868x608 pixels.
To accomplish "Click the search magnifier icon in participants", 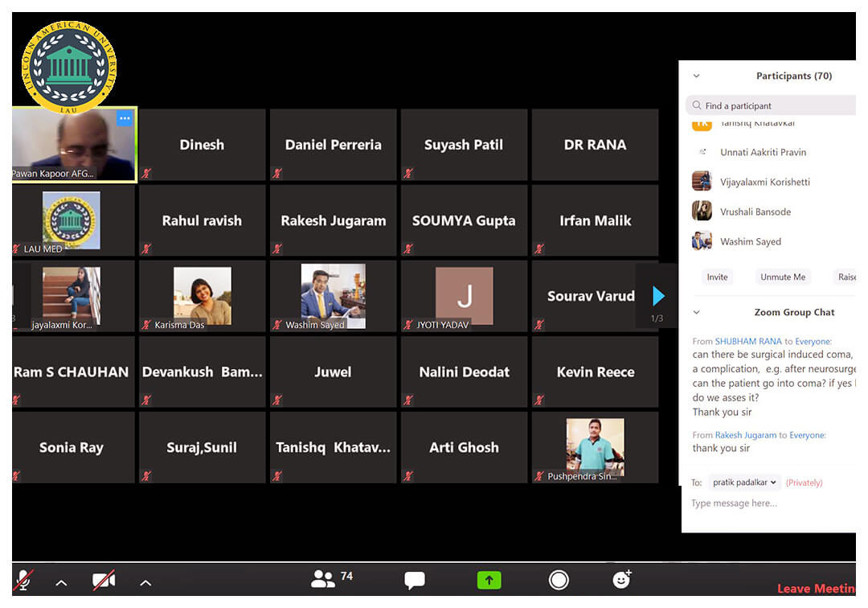I will pos(696,105).
